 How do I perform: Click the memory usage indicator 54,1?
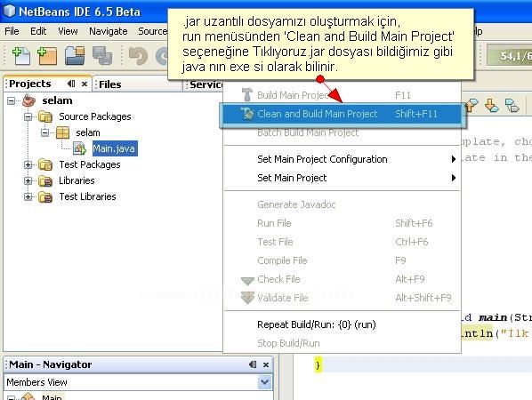[509, 56]
